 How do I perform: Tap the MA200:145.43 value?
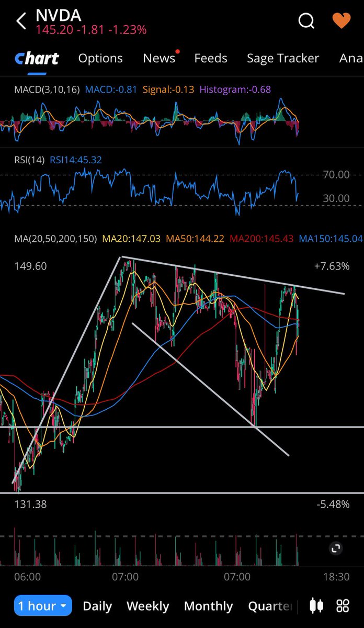[x=261, y=239]
